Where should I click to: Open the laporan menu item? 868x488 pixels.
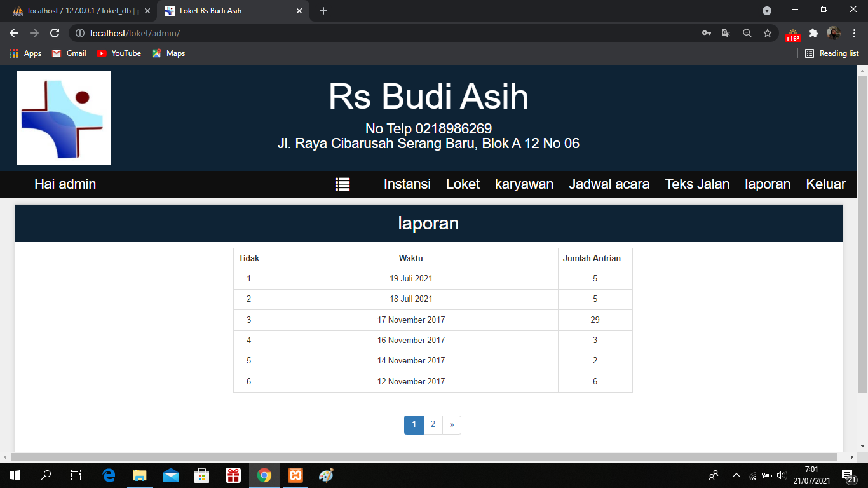tap(767, 184)
